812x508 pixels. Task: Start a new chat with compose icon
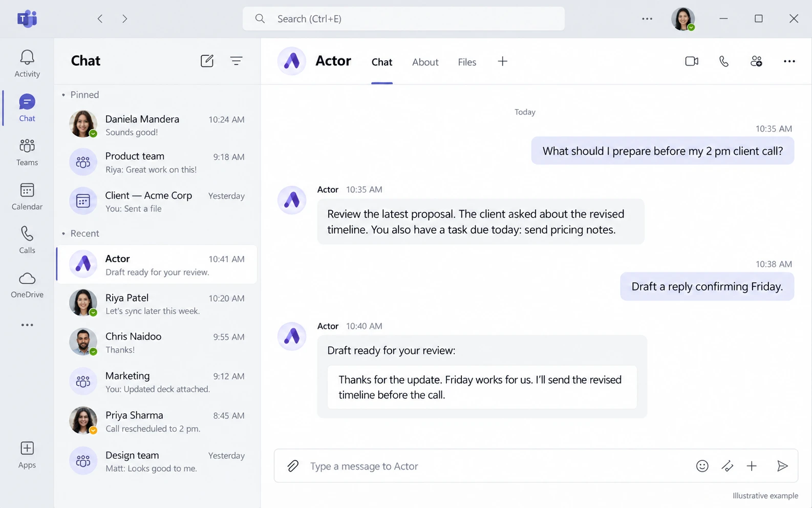point(207,61)
